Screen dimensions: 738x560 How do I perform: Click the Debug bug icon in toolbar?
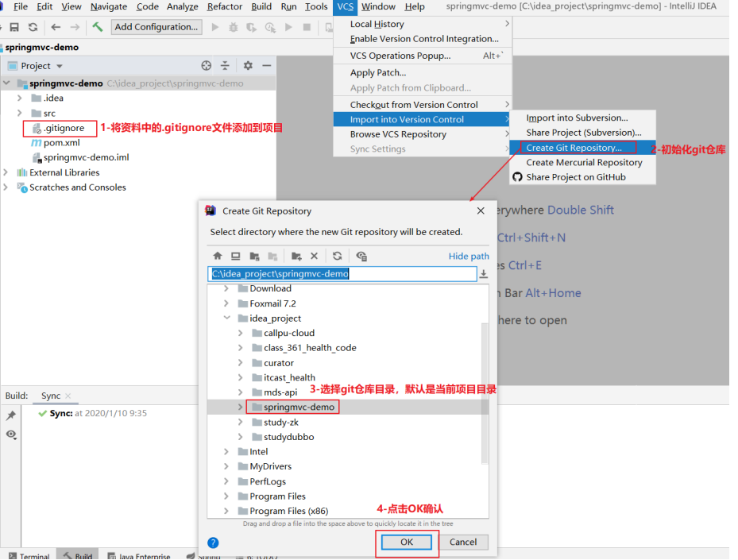[233, 27]
